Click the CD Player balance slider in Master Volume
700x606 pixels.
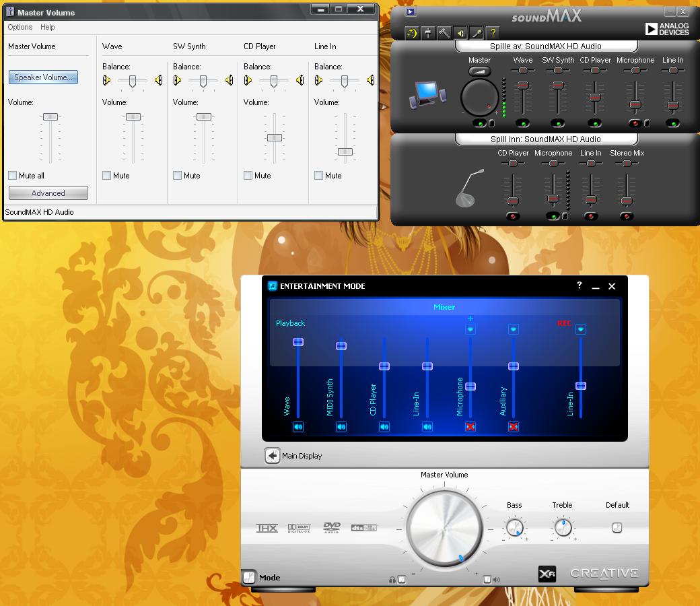click(274, 81)
